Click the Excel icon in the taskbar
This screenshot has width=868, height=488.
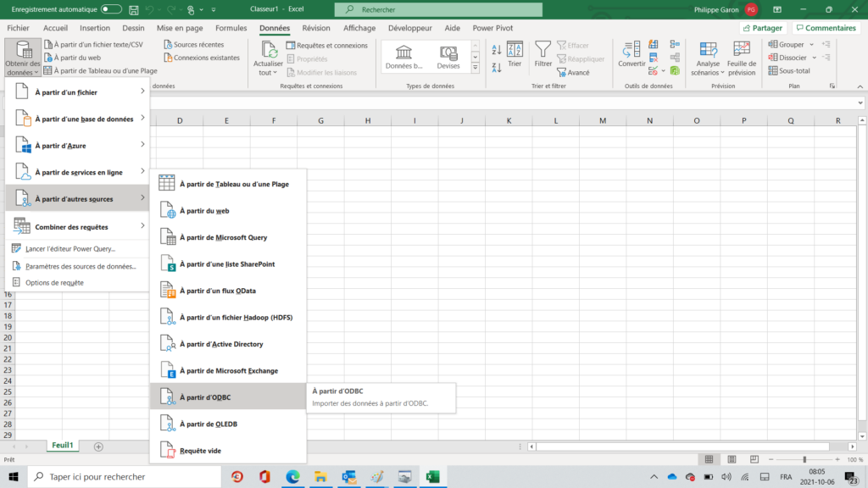(x=431, y=476)
